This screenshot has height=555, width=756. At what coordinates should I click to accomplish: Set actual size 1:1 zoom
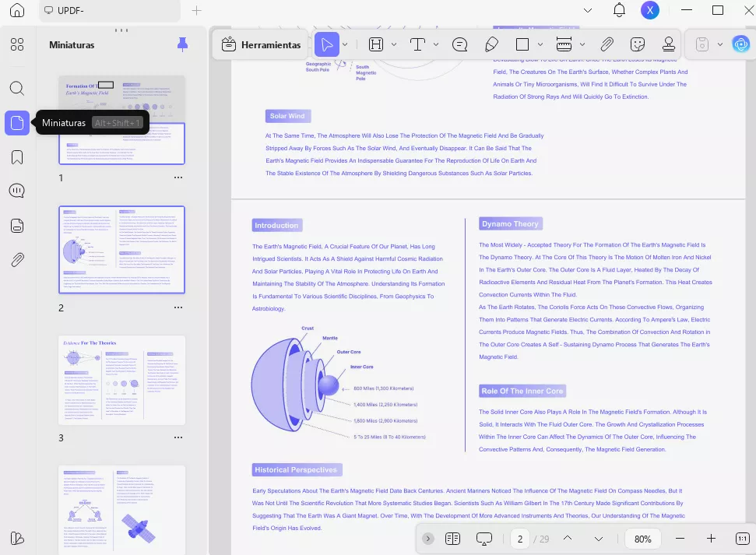(x=742, y=539)
